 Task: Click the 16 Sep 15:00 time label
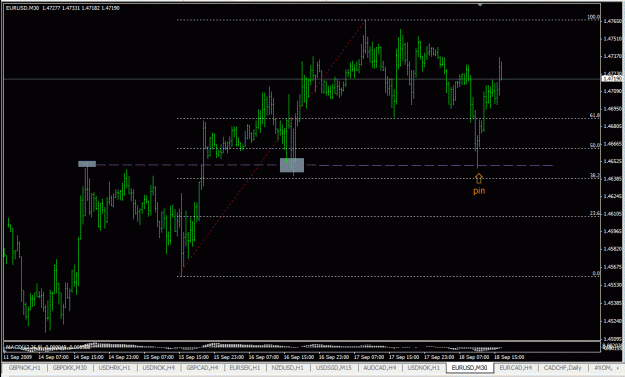[x=299, y=357]
